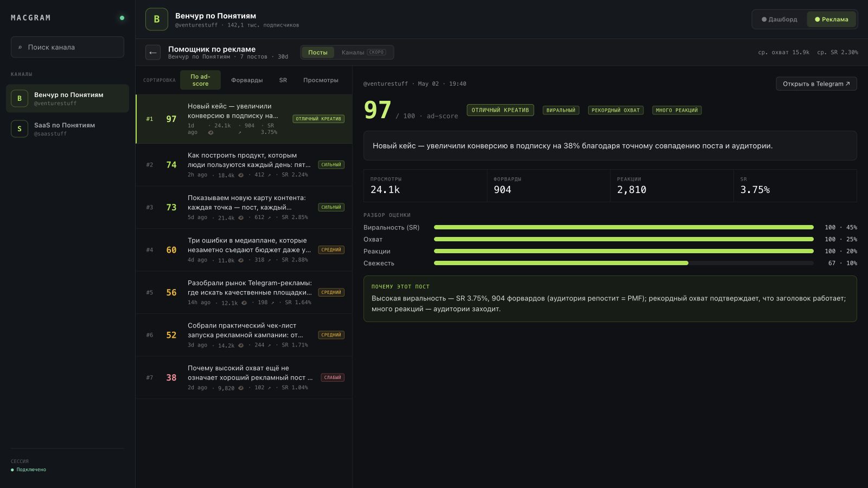Click the eye icon in post #2 row

[241, 175]
